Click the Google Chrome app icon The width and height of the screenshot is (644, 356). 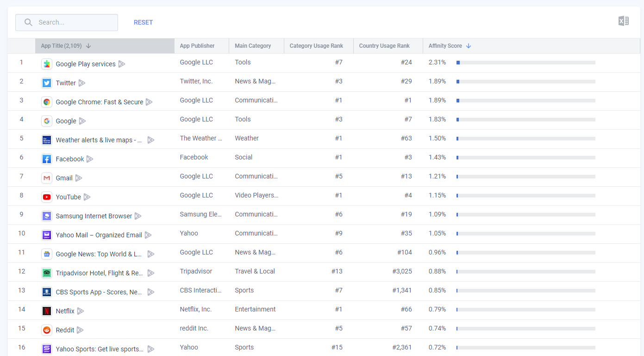tap(46, 102)
